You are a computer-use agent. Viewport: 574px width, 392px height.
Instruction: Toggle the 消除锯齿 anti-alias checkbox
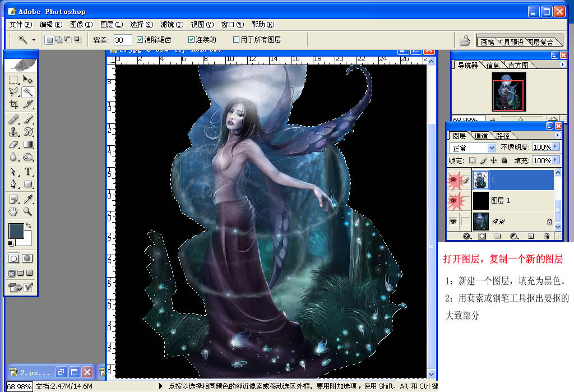click(140, 39)
